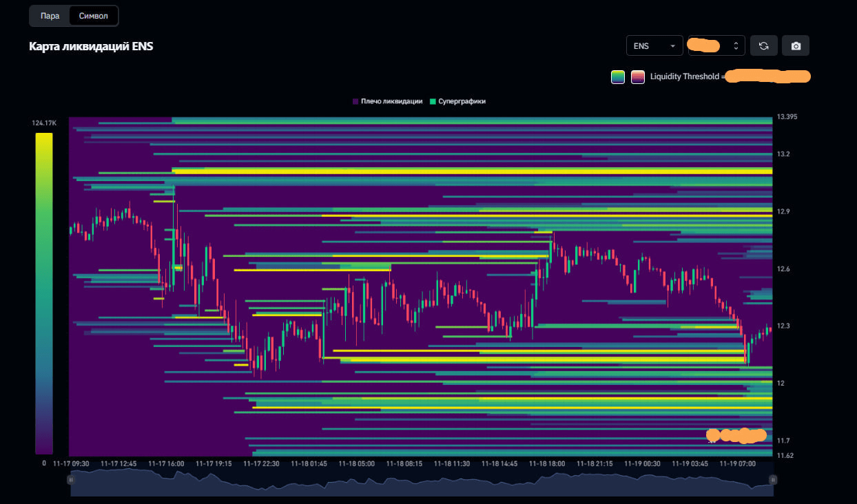Toggle the Суперграфики legend series
The width and height of the screenshot is (857, 504).
457,101
